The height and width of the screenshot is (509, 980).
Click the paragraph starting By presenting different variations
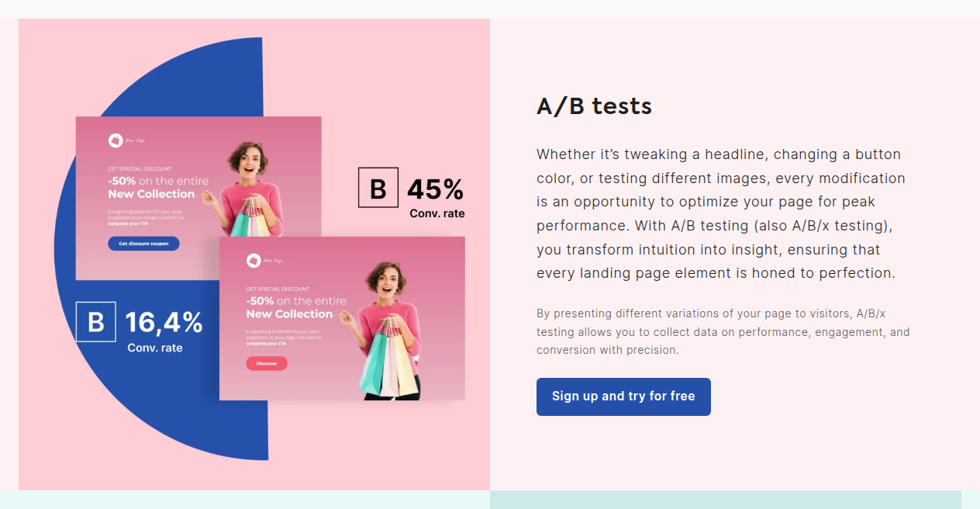tap(723, 331)
